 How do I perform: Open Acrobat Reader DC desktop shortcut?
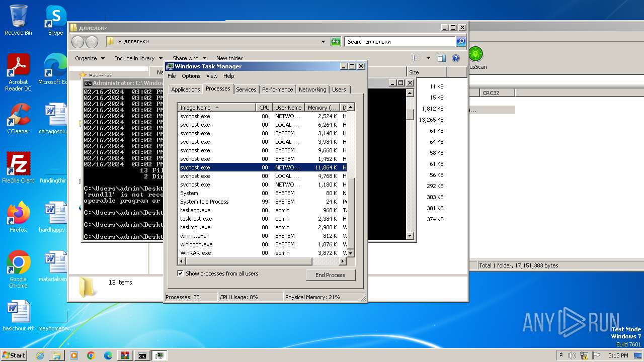coord(18,72)
